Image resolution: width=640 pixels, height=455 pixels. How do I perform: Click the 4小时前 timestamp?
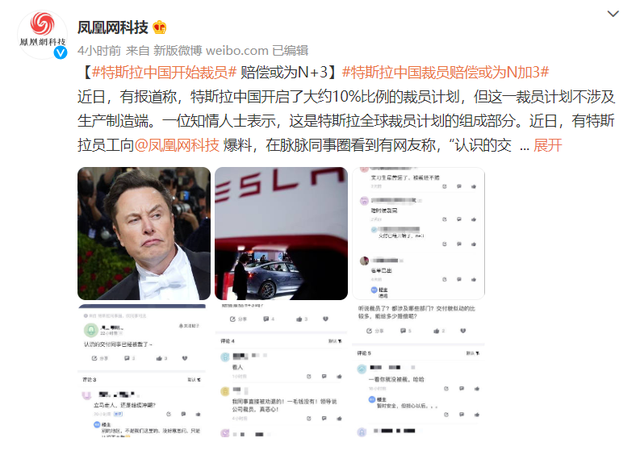[99, 51]
